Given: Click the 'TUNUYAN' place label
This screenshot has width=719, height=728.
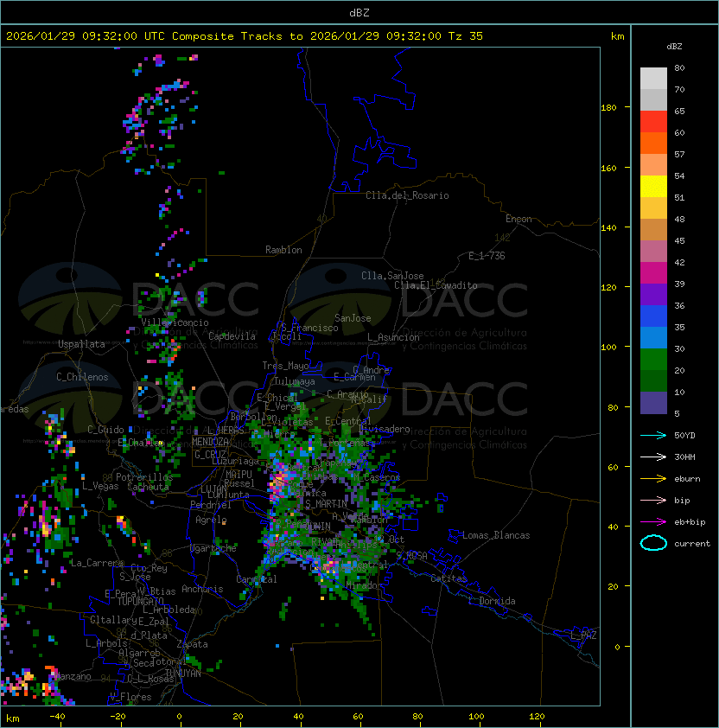Looking at the screenshot, I should [x=183, y=674].
